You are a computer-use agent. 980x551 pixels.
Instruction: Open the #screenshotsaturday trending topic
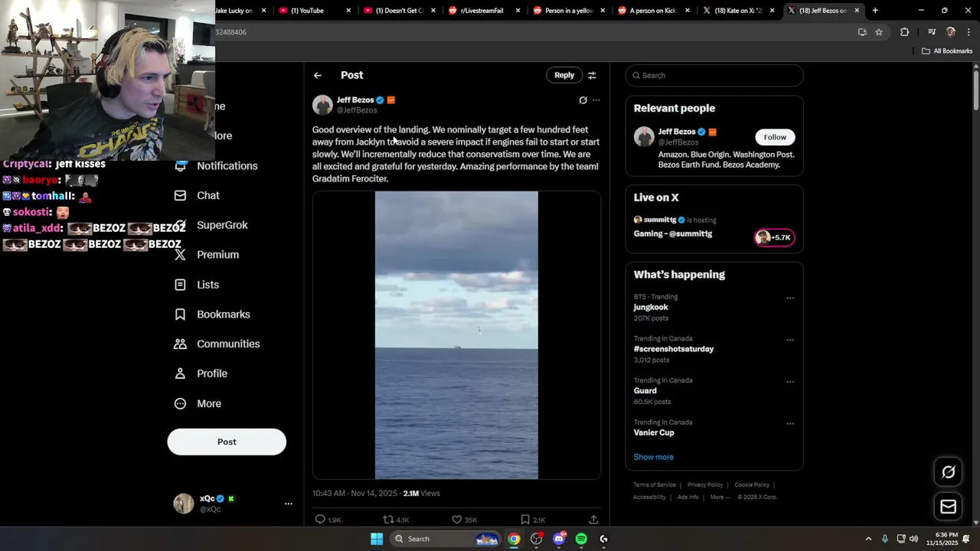click(674, 349)
